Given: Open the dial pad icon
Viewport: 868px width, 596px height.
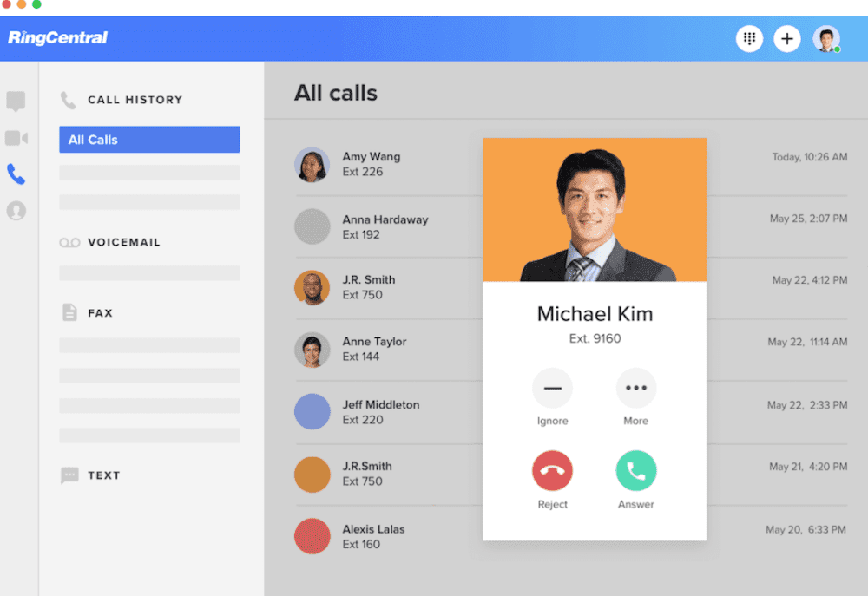Looking at the screenshot, I should pos(749,39).
